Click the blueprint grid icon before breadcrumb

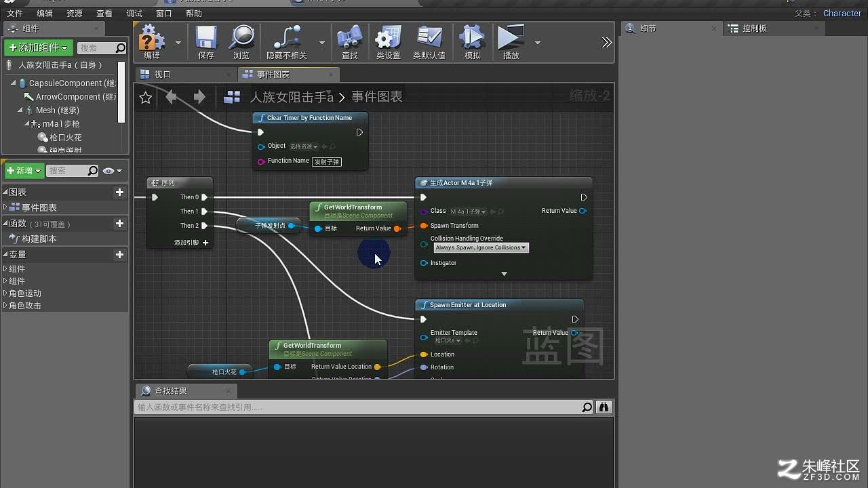tap(232, 98)
